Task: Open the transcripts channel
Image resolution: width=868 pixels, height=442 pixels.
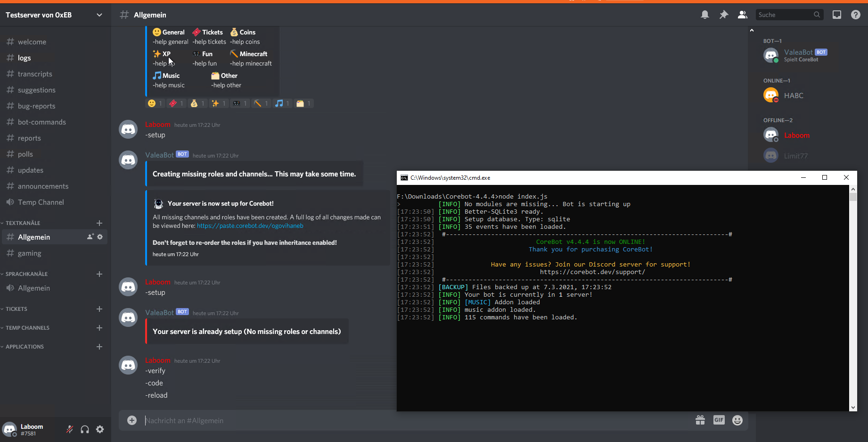Action: point(55,74)
